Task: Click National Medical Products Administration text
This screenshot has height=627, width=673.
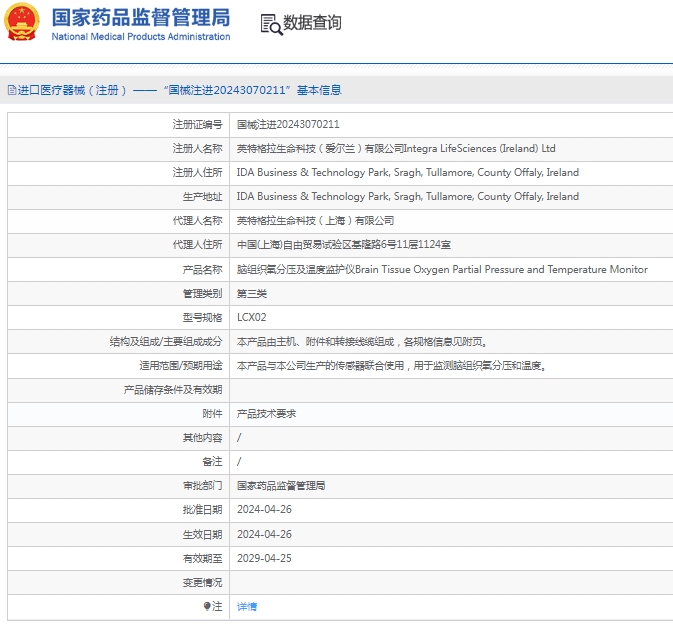Action: 141,37
